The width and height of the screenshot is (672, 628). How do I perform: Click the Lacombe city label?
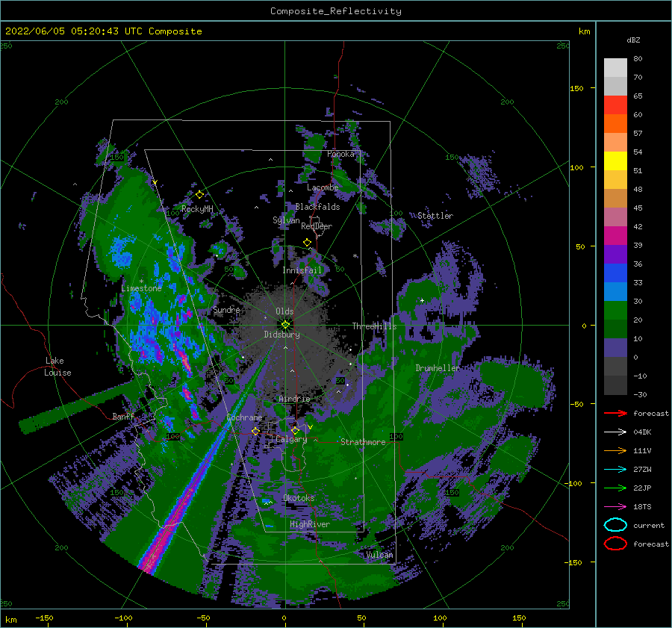323,187
